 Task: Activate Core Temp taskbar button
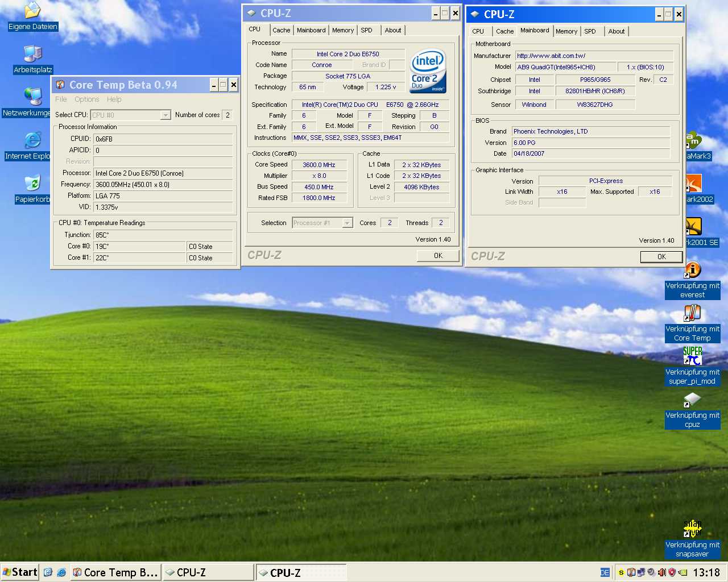[116, 572]
